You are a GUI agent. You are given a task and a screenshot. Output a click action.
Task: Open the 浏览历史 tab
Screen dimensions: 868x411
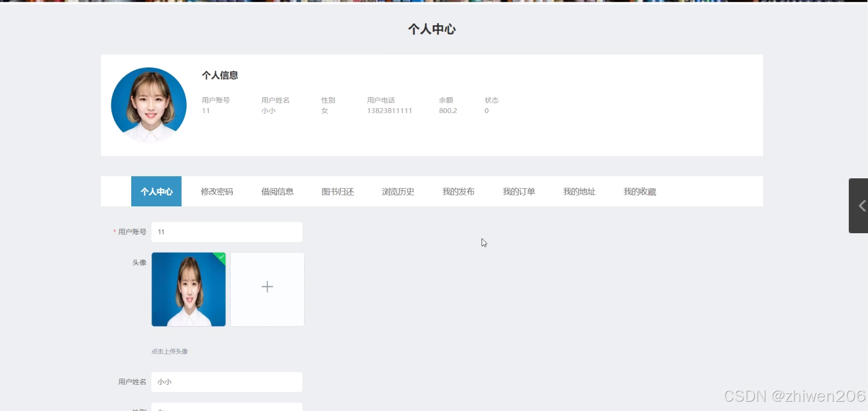click(x=398, y=192)
